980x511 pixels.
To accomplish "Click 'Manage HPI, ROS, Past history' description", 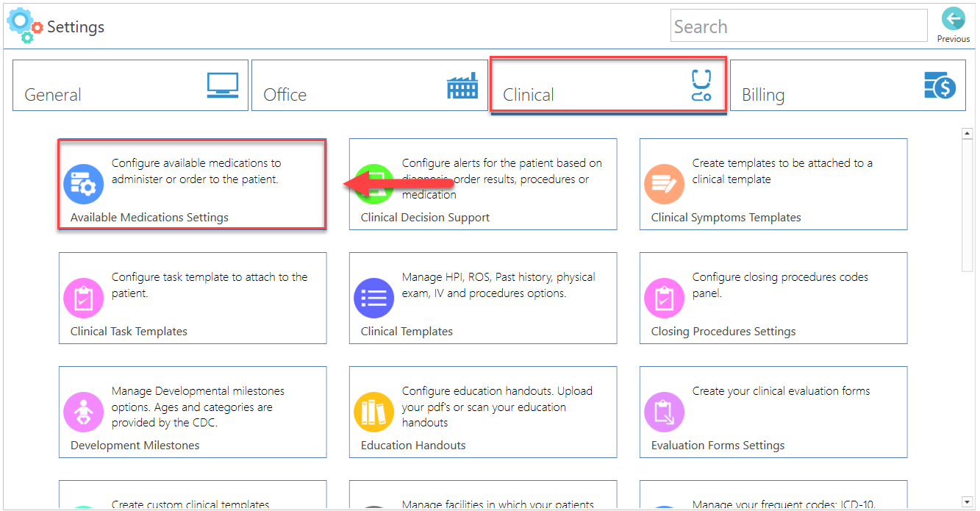I will [x=498, y=285].
